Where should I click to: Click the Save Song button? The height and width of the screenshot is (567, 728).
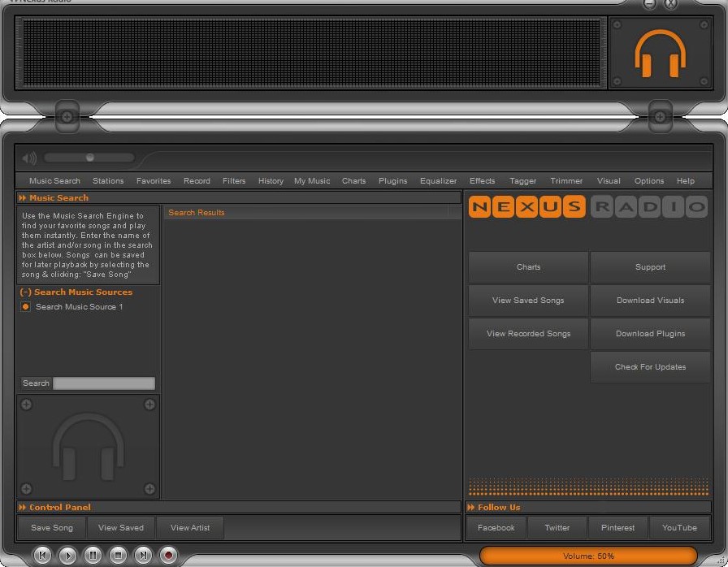pyautogui.click(x=52, y=528)
